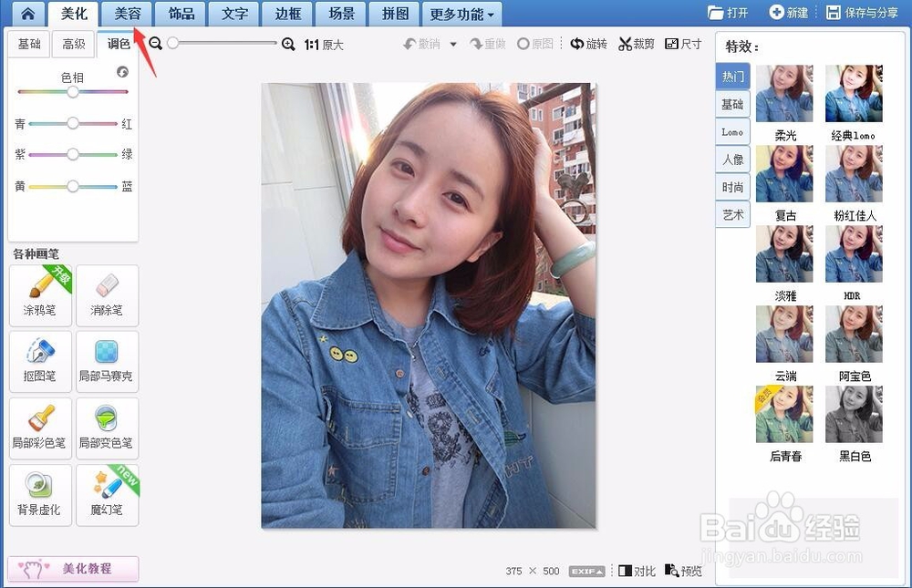Set zoom to 1:1 原大
This screenshot has height=588, width=912.
pos(324,45)
